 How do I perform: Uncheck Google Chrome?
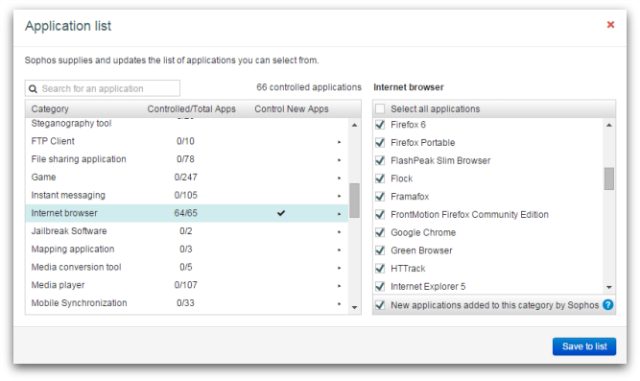point(380,232)
